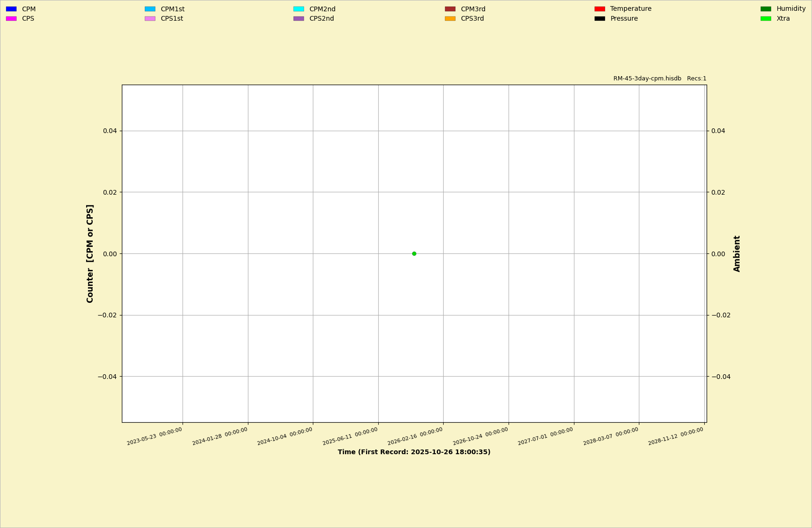Click the Time (First Record) axis label
Viewport: 812px width, 528px height.
click(x=414, y=452)
